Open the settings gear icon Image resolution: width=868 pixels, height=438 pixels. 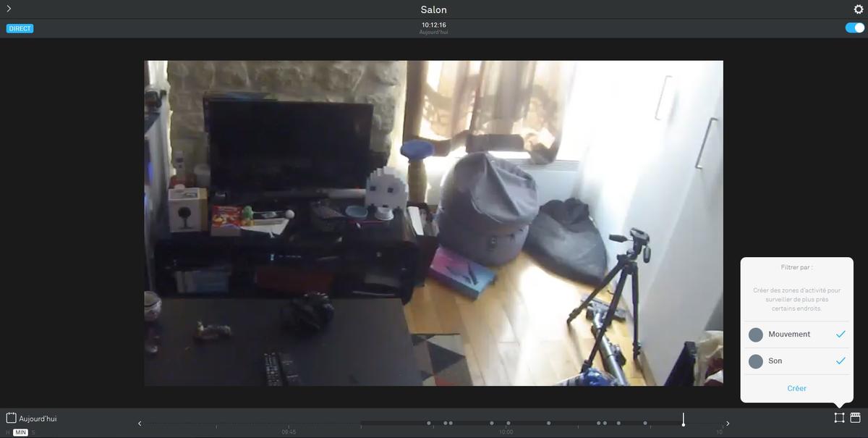pos(859,9)
